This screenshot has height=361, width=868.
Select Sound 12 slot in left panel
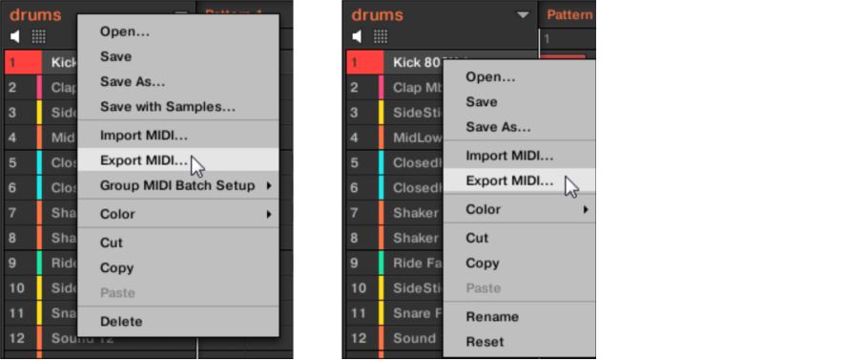[41, 338]
